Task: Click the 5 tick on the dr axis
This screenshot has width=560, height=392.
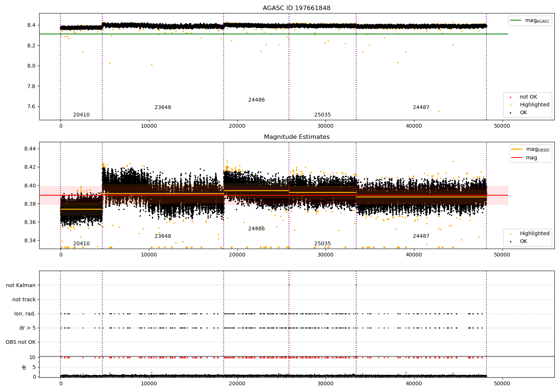Action: pyautogui.click(x=34, y=367)
